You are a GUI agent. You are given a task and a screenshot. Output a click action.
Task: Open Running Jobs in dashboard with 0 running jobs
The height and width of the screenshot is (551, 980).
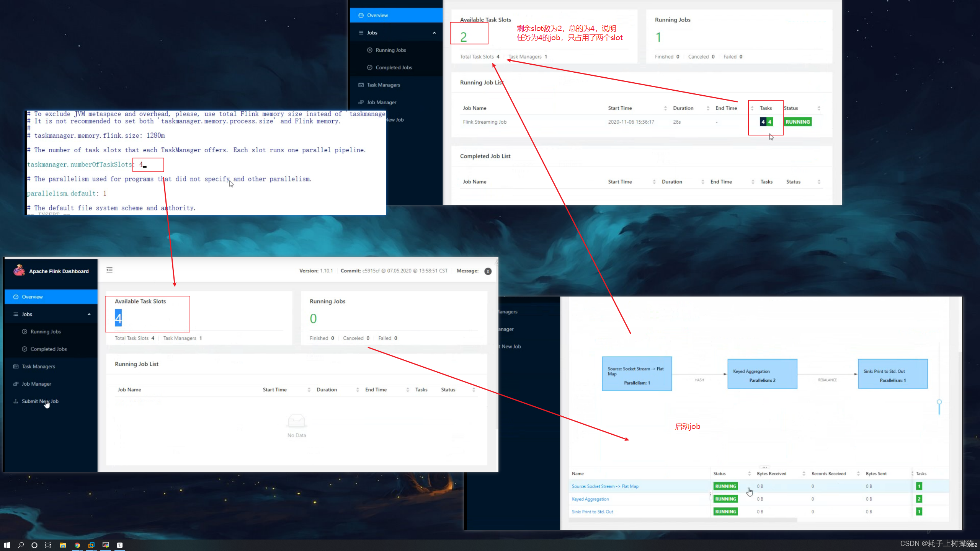coord(46,332)
